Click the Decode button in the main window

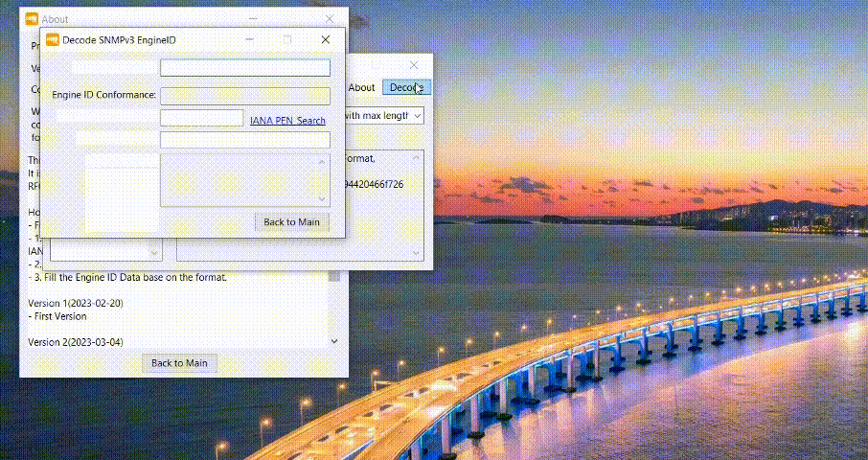click(x=407, y=87)
